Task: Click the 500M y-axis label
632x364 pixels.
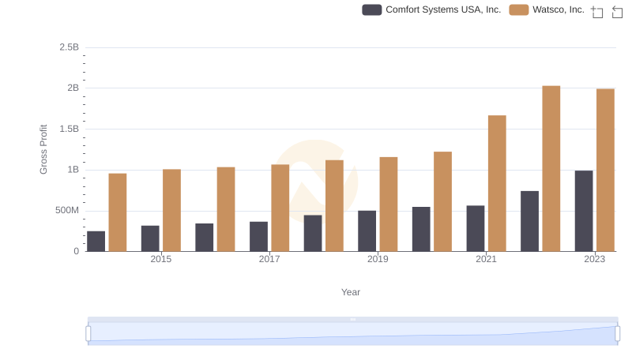Action: (x=67, y=211)
